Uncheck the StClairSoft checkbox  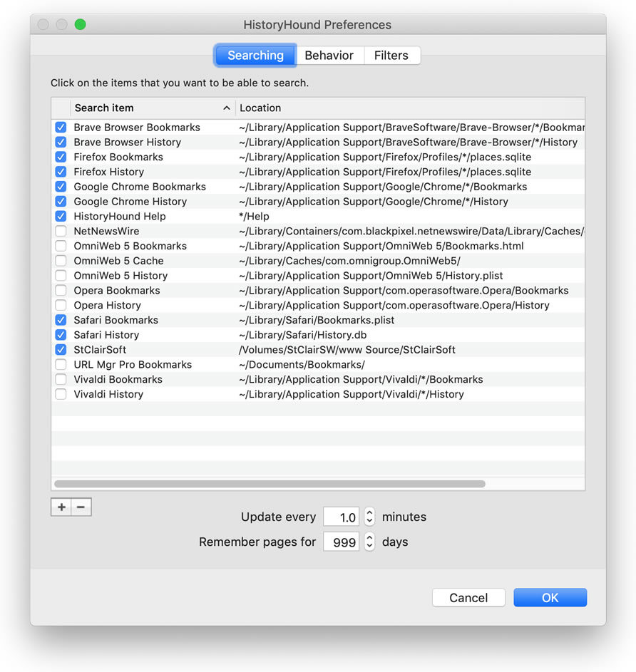(61, 350)
